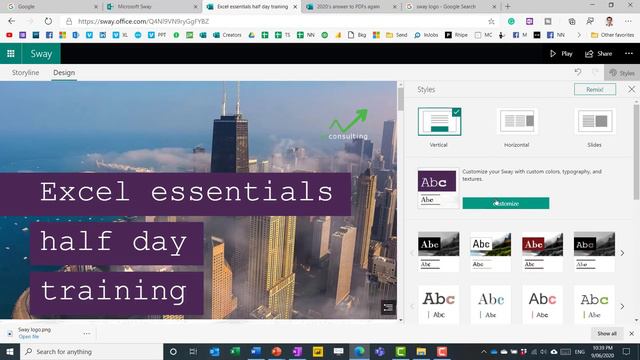640x360 pixels.
Task: Open Cortana circle on the taskbar
Action: pyautogui.click(x=173, y=351)
